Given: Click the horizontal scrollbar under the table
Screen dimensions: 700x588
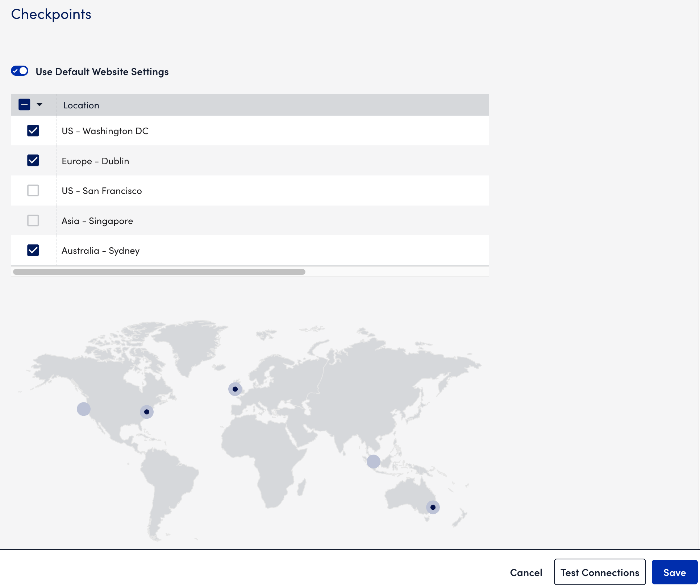Looking at the screenshot, I should [x=159, y=272].
